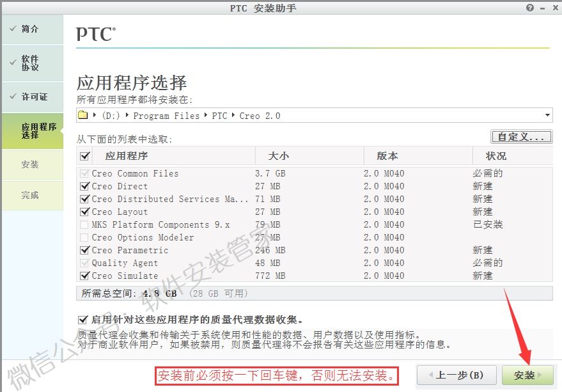562x392 pixels.
Task: Close the PTC installer window
Action: pyautogui.click(x=554, y=8)
